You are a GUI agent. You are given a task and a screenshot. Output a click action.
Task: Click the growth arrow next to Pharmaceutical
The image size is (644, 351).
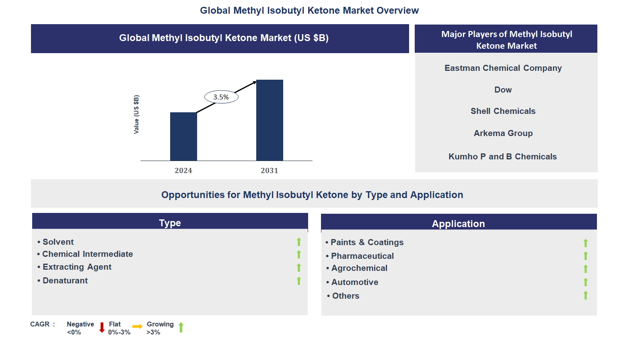[x=585, y=256]
